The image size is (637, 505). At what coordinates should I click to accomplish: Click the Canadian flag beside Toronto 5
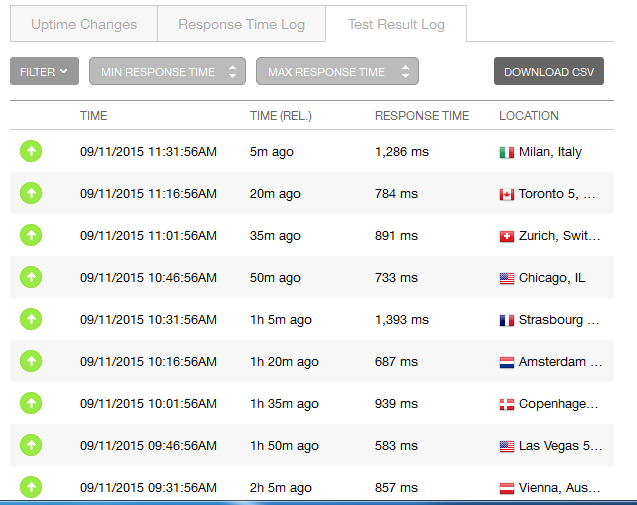pos(507,195)
